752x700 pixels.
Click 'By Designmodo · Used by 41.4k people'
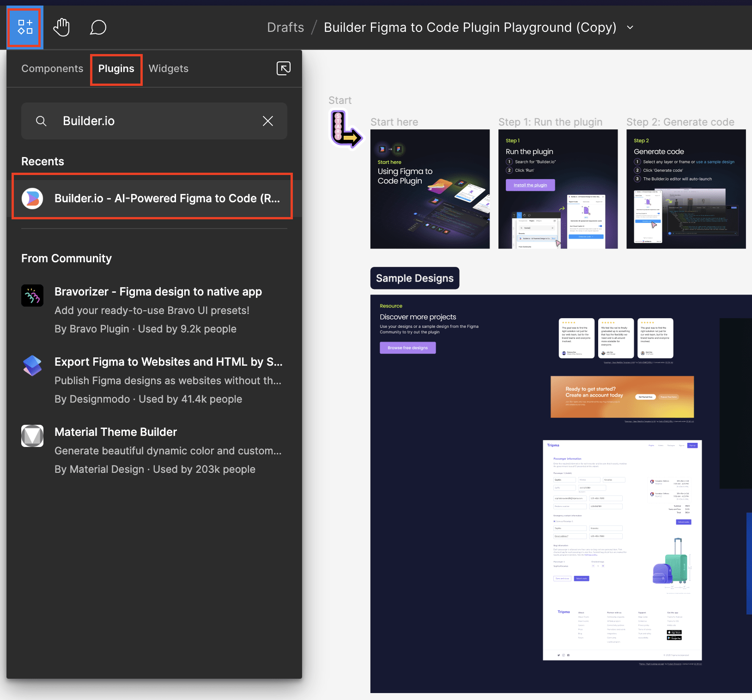[148, 399]
